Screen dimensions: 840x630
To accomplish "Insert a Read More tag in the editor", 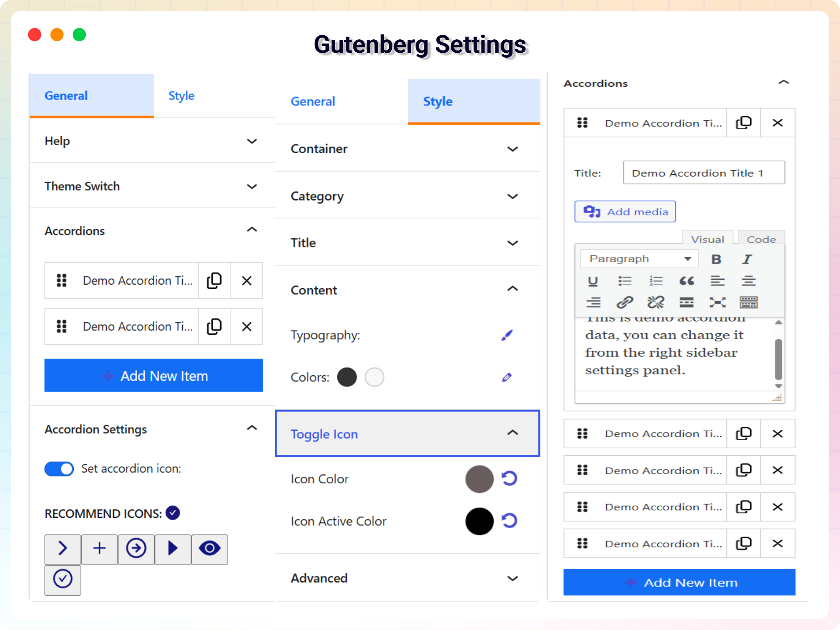I will click(687, 302).
